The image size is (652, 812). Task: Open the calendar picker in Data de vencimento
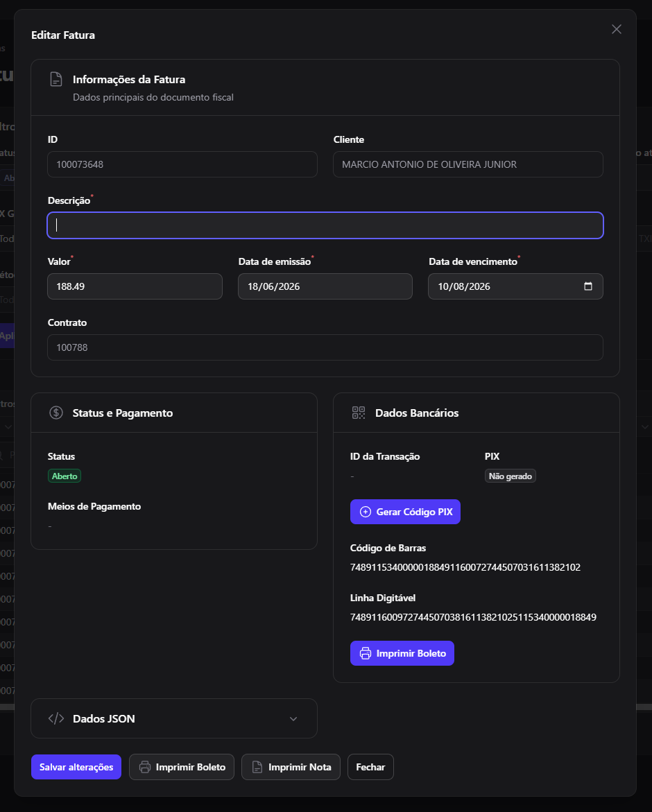tap(587, 286)
